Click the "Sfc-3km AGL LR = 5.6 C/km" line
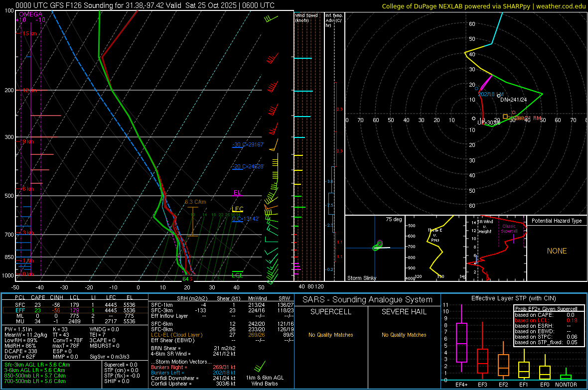The width and height of the screenshot is (588, 390). click(x=37, y=365)
